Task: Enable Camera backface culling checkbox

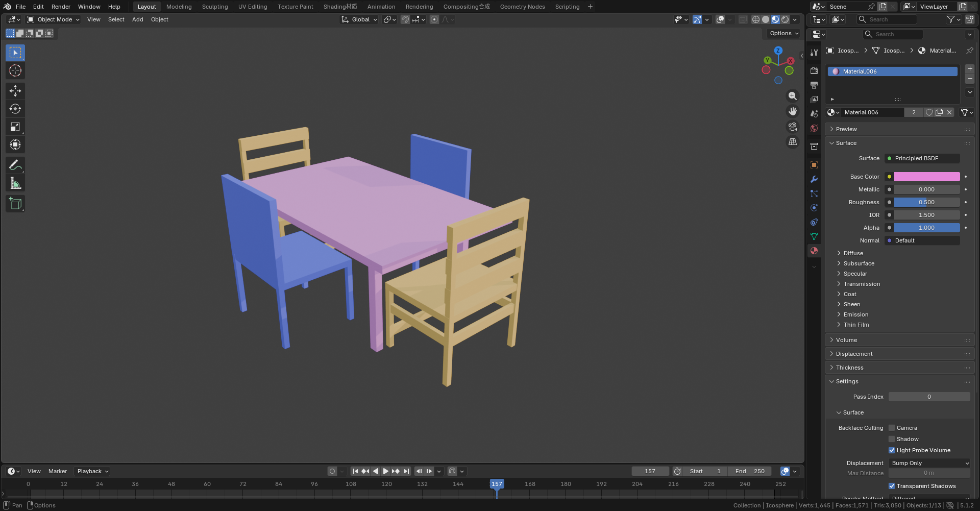Action: [x=892, y=428]
